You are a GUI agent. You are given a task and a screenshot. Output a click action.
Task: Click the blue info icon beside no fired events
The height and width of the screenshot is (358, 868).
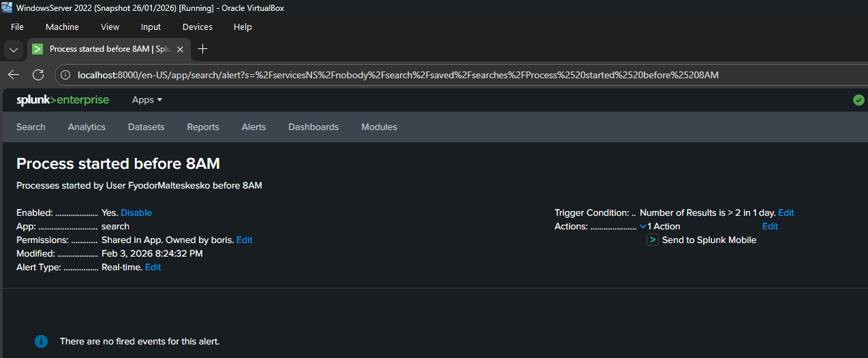click(41, 341)
